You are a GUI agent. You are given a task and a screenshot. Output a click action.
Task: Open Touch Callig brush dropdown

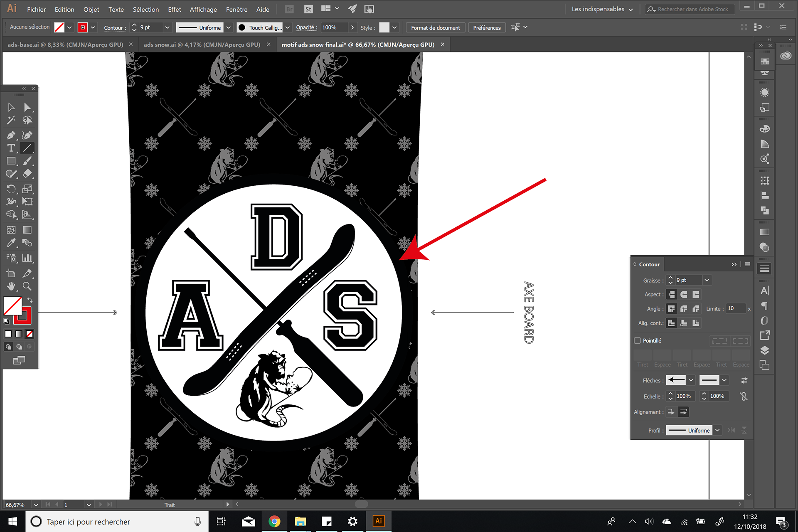point(288,27)
